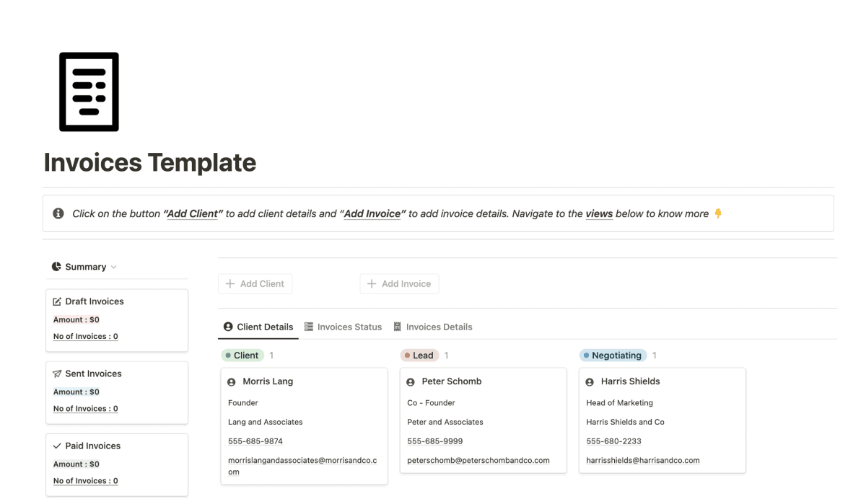Screen dimensions: 866x504
Task: Collapse the Summary view dropdown
Action: tap(115, 266)
